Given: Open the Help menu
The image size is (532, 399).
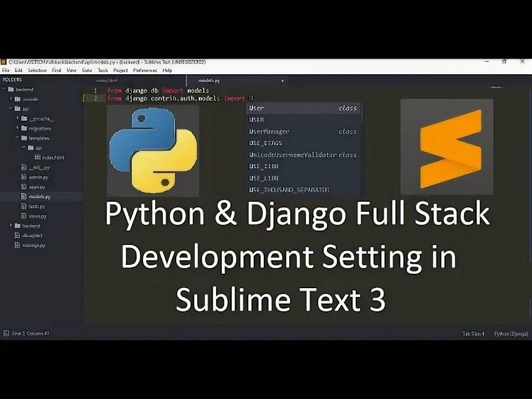Looking at the screenshot, I should pyautogui.click(x=167, y=70).
